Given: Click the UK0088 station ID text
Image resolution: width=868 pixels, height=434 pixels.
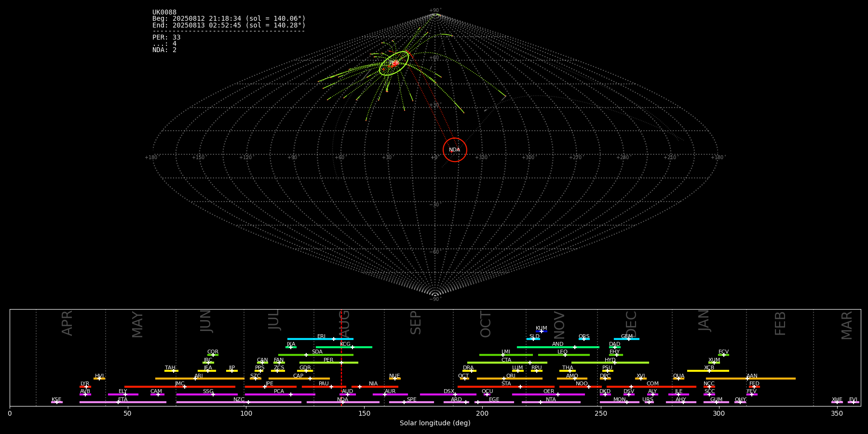Looking at the screenshot, I should [164, 13].
